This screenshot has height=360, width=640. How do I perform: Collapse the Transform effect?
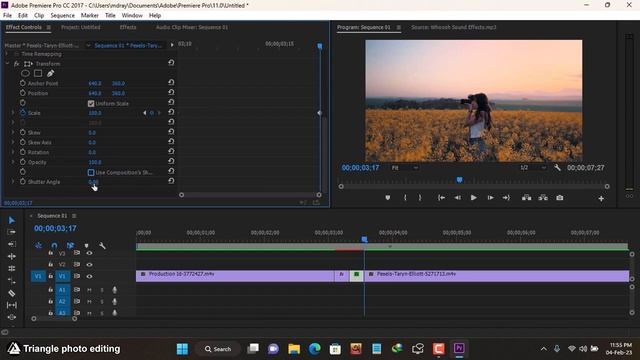click(x=7, y=64)
